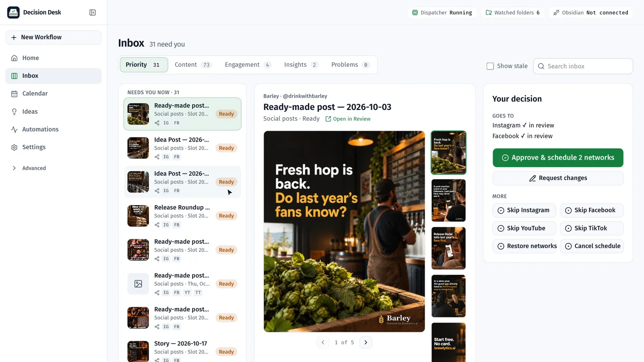Open the Open in Review link

point(348,119)
